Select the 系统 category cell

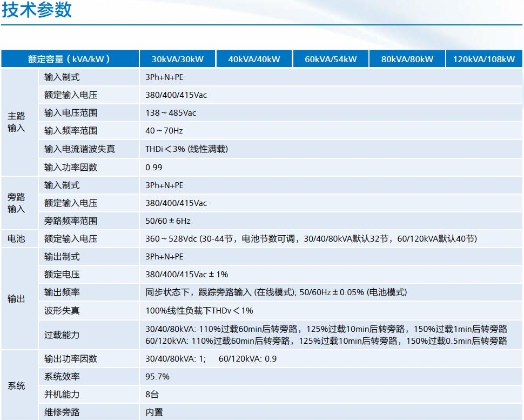pyautogui.click(x=17, y=385)
